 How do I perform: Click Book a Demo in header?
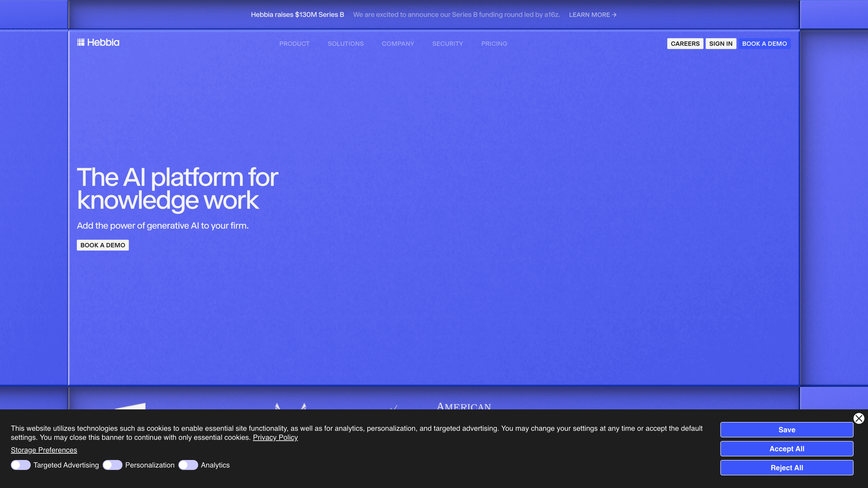coord(764,44)
